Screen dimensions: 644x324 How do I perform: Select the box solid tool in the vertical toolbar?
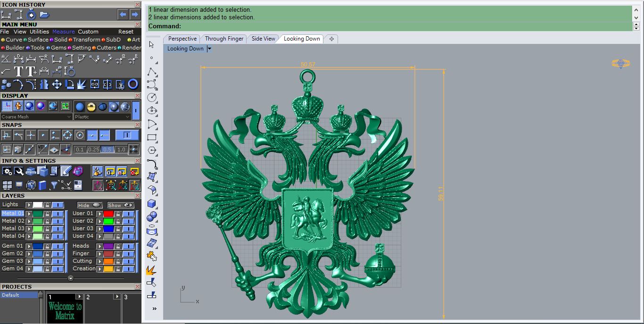click(152, 203)
